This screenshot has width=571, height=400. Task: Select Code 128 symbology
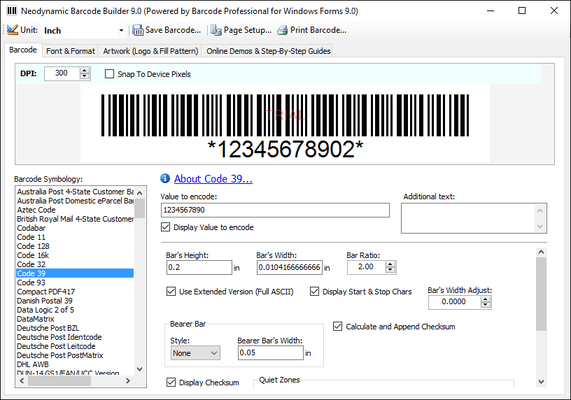coord(75,246)
